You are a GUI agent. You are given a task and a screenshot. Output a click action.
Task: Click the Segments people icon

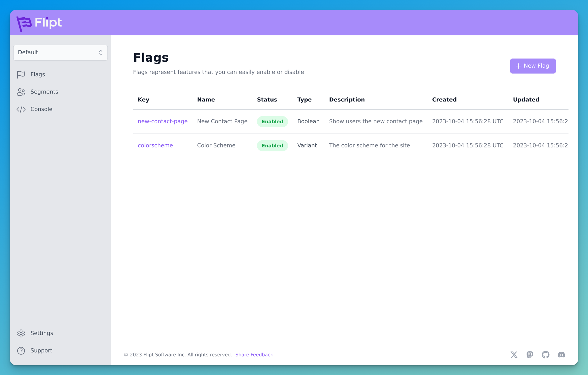point(21,92)
